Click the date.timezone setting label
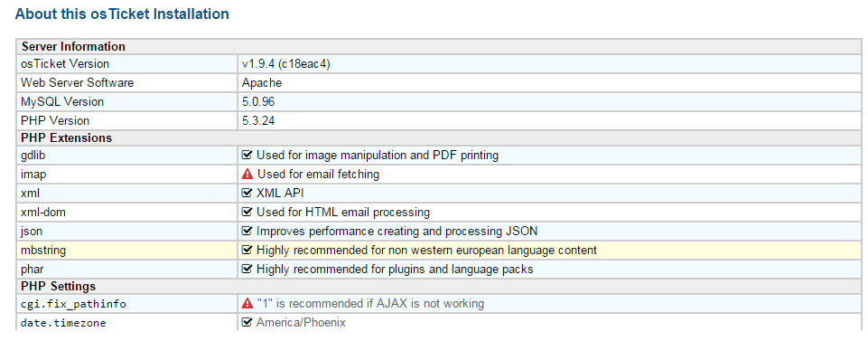 tap(63, 323)
